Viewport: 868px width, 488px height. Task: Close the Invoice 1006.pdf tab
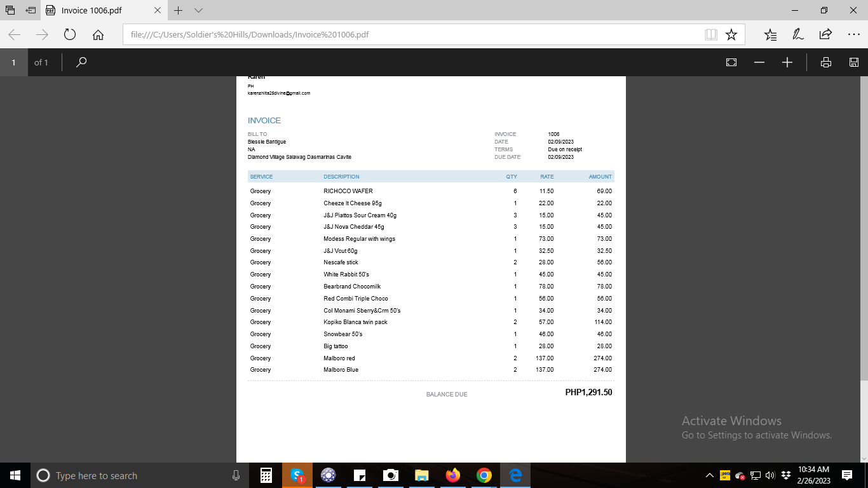coord(158,10)
